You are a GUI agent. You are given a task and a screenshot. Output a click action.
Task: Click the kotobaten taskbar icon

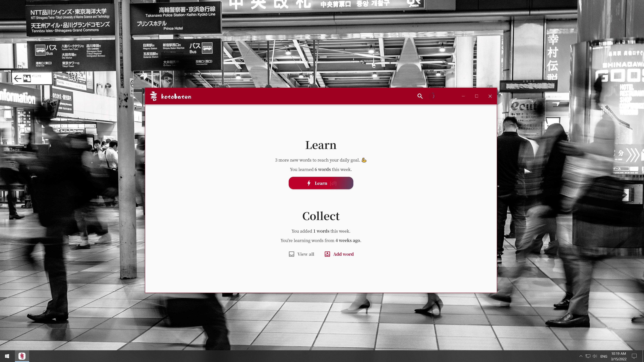22,356
